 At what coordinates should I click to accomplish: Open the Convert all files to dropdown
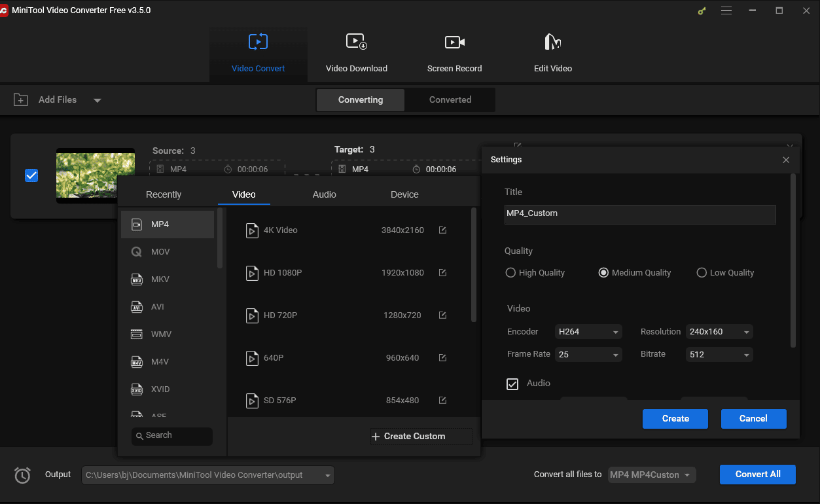click(651, 475)
